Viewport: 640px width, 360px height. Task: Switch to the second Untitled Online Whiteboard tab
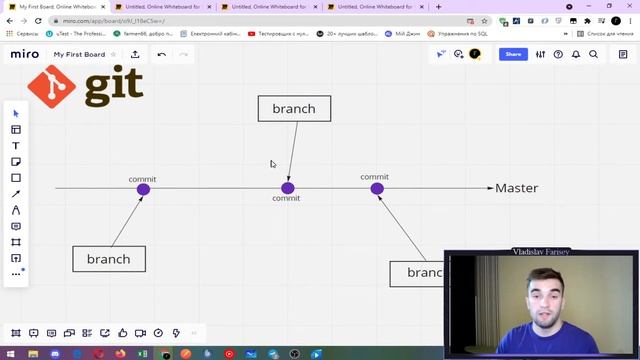coord(269,7)
